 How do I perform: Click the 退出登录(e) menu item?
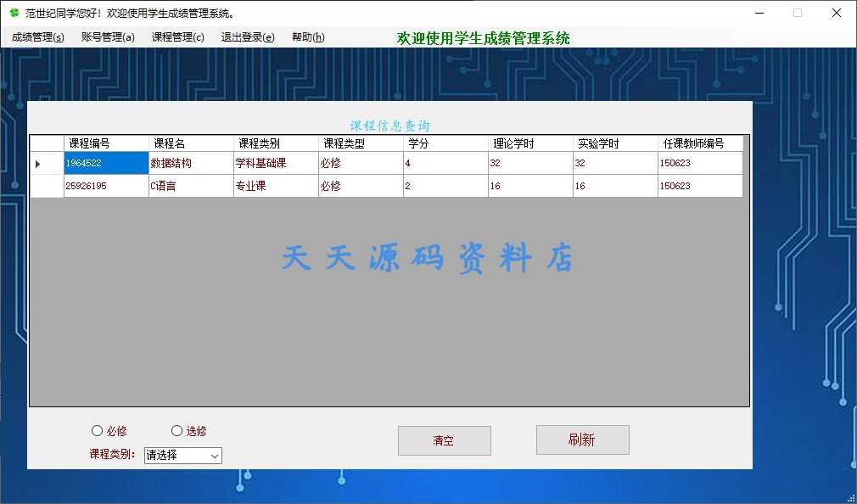click(x=248, y=37)
